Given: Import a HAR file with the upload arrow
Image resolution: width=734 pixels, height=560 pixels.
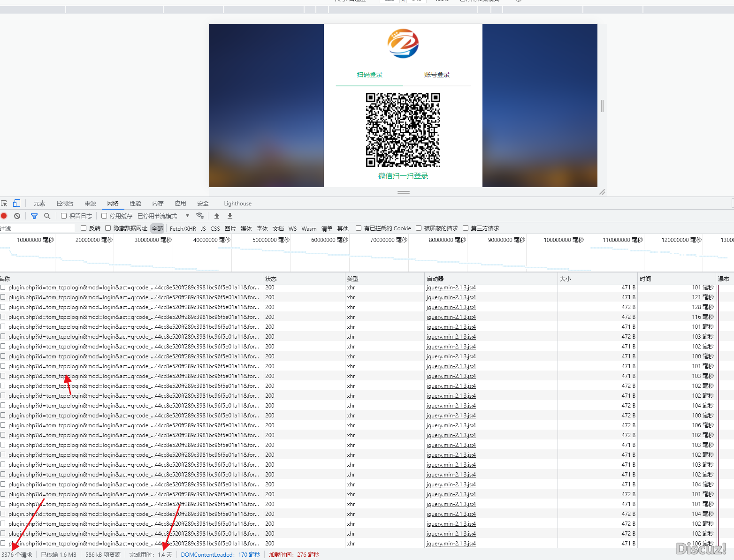Looking at the screenshot, I should [x=217, y=216].
